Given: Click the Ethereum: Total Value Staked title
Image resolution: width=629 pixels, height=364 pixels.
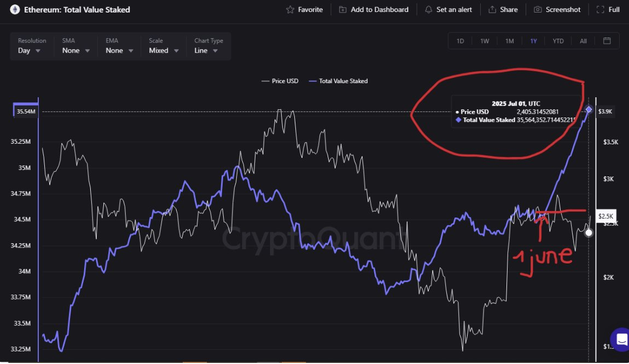Looking at the screenshot, I should click(77, 10).
